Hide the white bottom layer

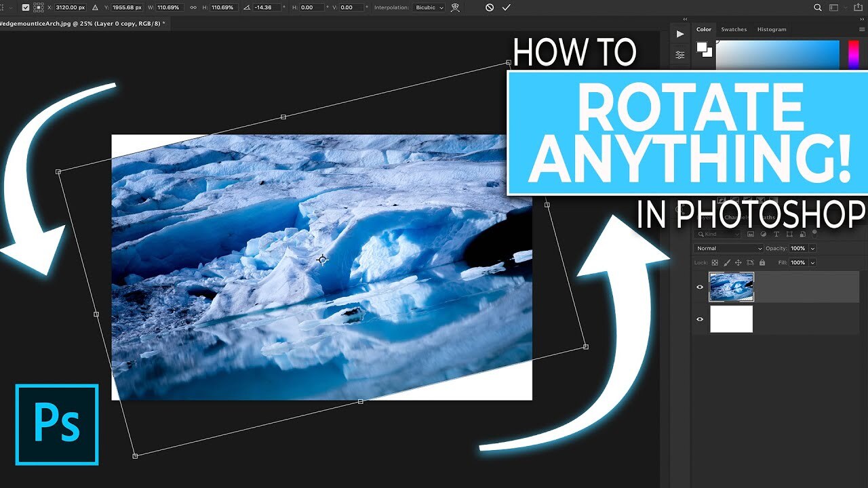700,319
